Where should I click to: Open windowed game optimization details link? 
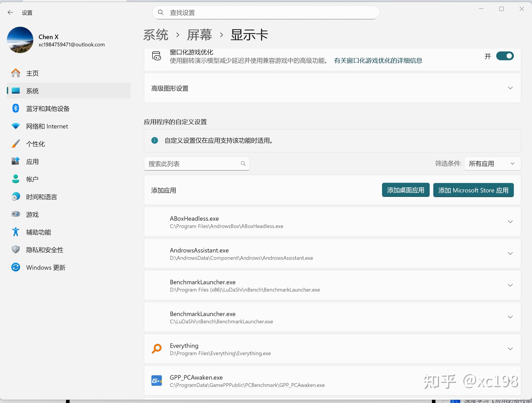pos(378,60)
